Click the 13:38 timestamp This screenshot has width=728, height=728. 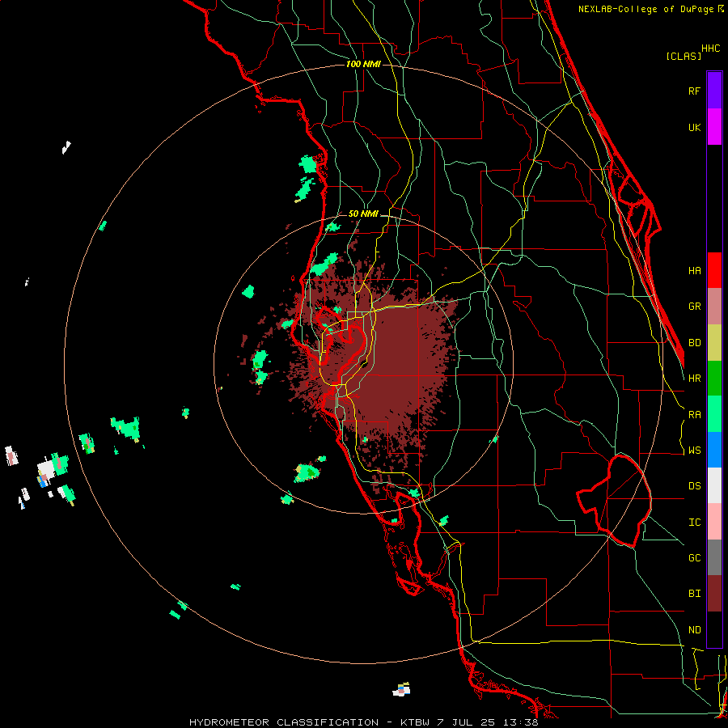pos(523,722)
